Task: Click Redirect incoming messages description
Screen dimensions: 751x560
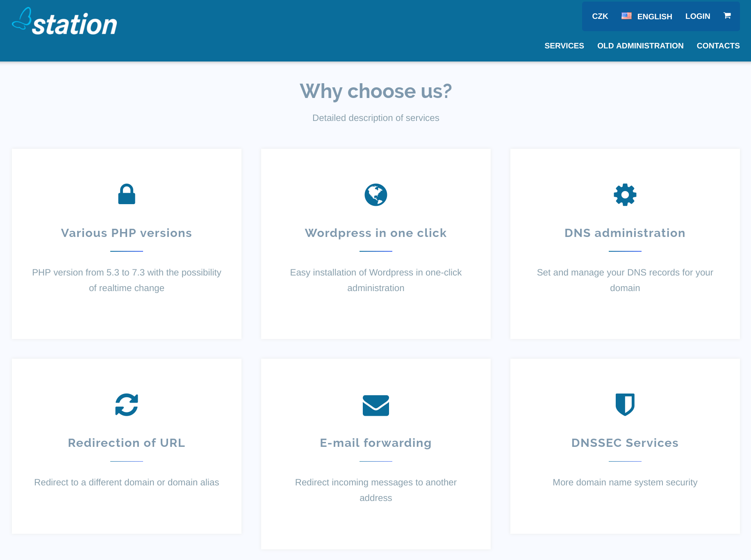Action: pos(376,490)
